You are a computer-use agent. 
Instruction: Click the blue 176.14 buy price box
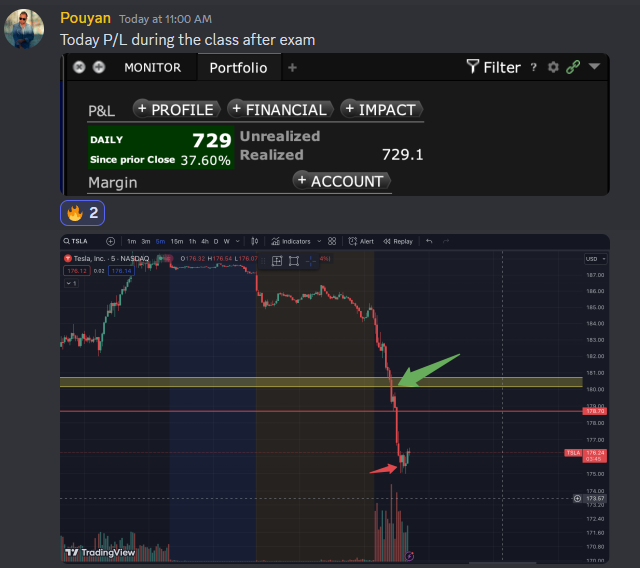(121, 271)
